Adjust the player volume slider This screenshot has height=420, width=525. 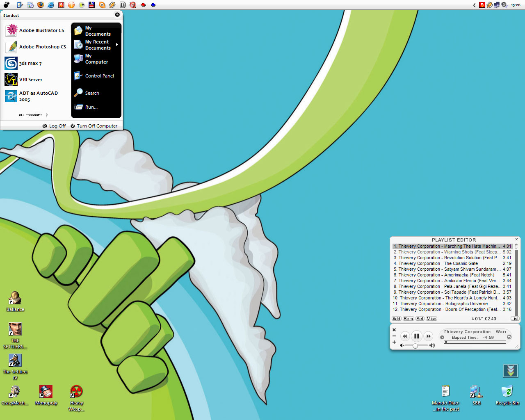point(416,346)
